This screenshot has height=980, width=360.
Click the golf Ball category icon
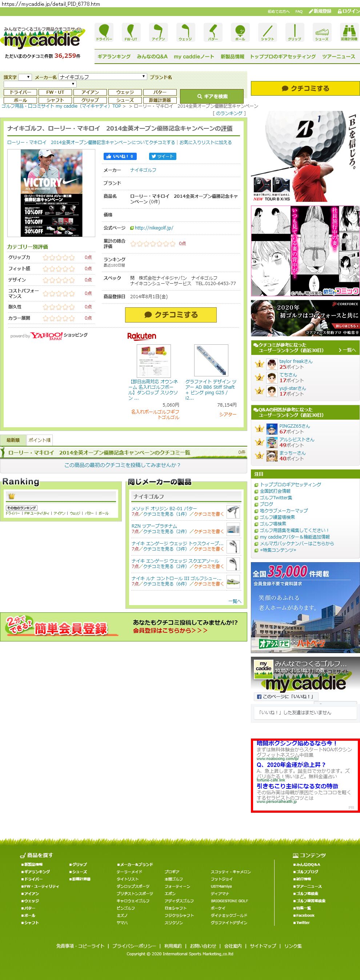tap(240, 32)
